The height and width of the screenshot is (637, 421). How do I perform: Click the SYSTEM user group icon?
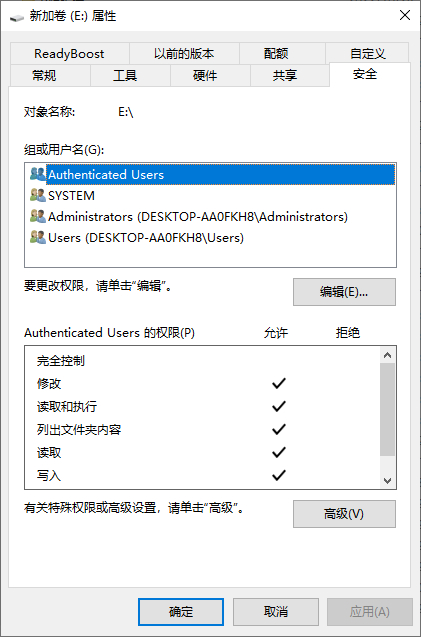(38, 195)
